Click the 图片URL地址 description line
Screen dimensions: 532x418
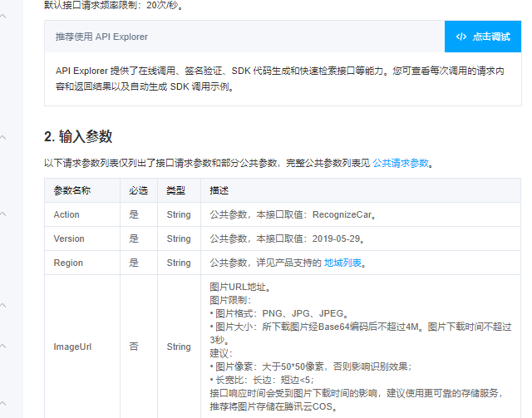(x=240, y=287)
